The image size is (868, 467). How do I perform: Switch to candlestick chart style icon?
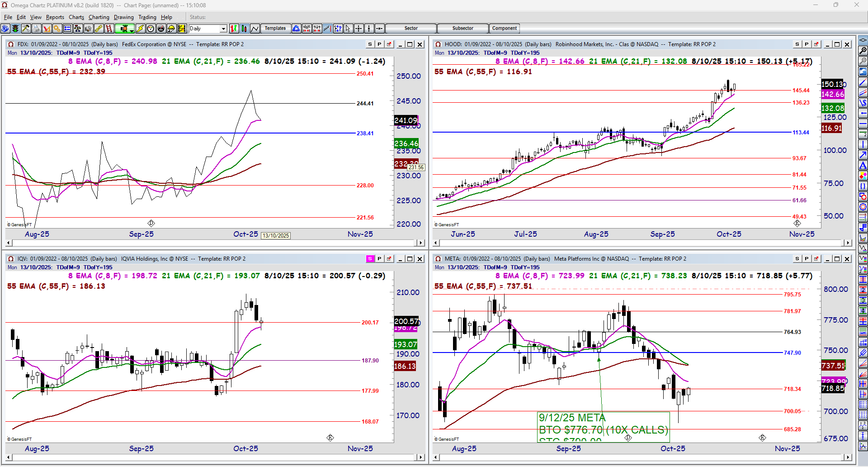point(244,29)
